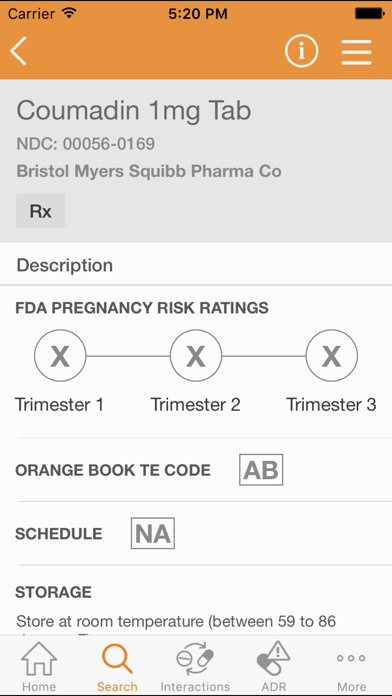This screenshot has width=392, height=696.
Task: Tap the FDA Pregnancy Risk Ratings heading
Action: coord(142,308)
